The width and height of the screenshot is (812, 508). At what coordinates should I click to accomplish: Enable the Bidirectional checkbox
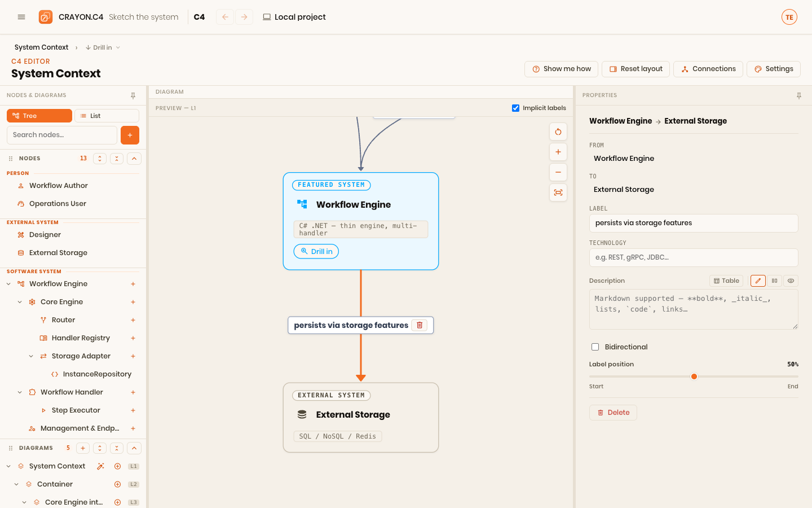coord(595,347)
